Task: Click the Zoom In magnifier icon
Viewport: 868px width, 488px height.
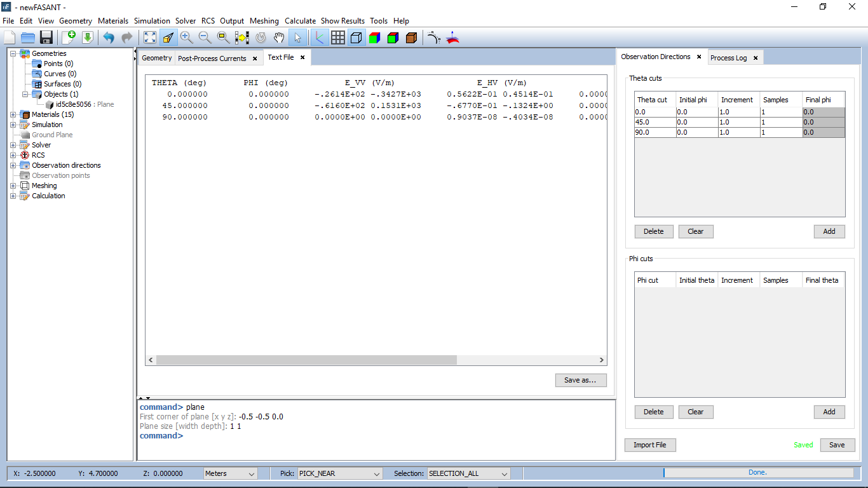Action: [186, 37]
